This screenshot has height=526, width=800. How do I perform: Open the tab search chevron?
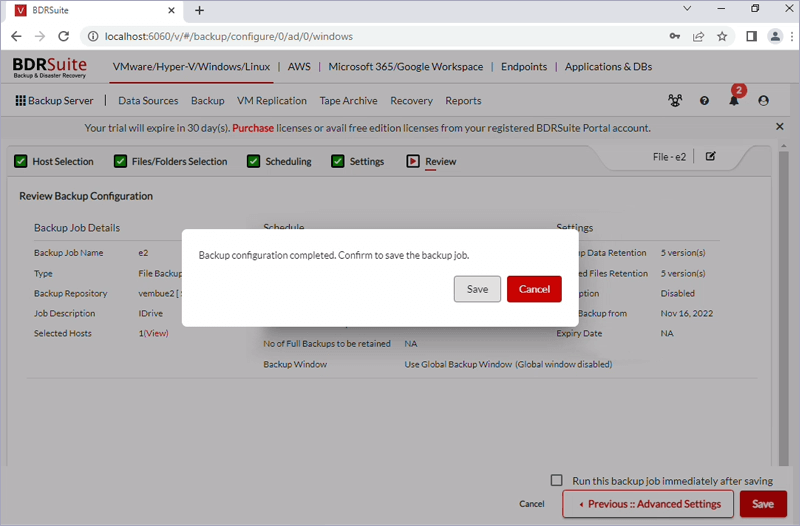point(687,8)
